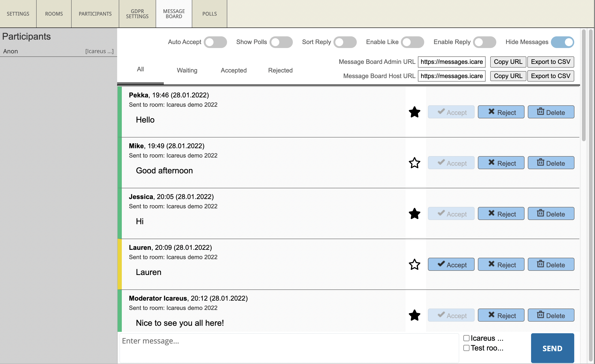Check the Test room checkbox
The image size is (595, 364).
466,348
